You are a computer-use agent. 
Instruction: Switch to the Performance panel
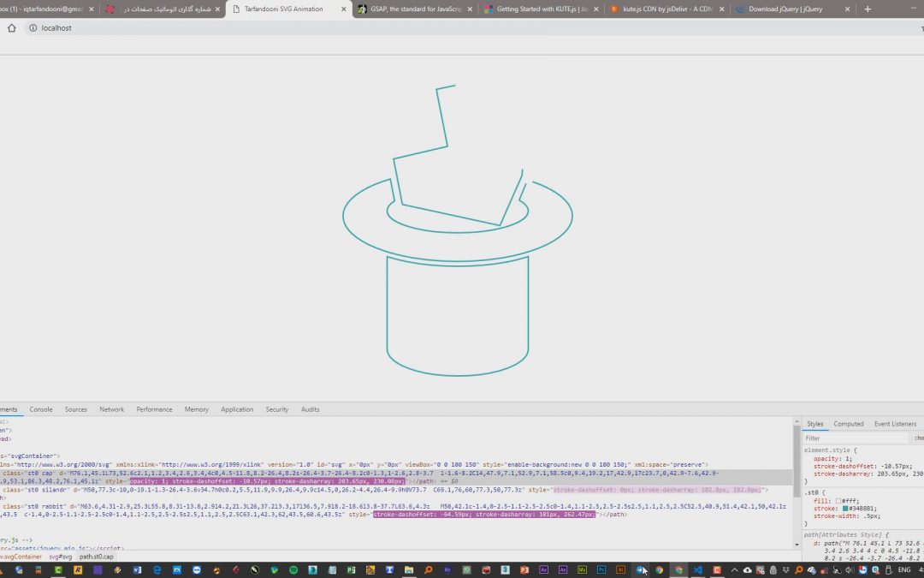point(154,409)
